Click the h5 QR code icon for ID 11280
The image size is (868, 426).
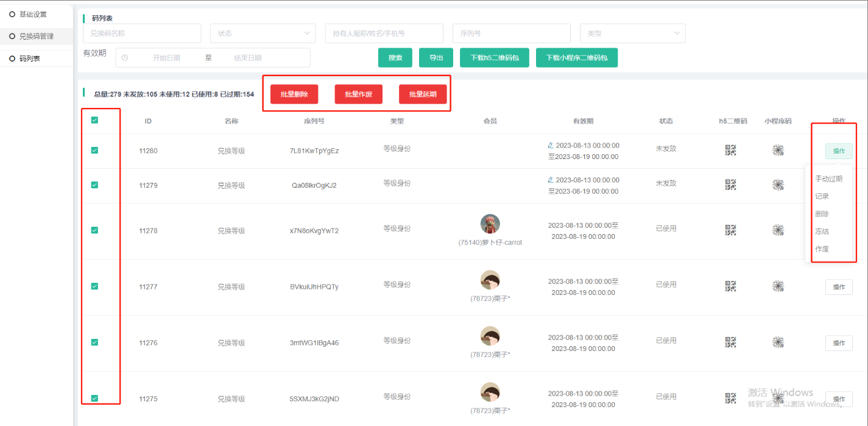[x=731, y=151]
